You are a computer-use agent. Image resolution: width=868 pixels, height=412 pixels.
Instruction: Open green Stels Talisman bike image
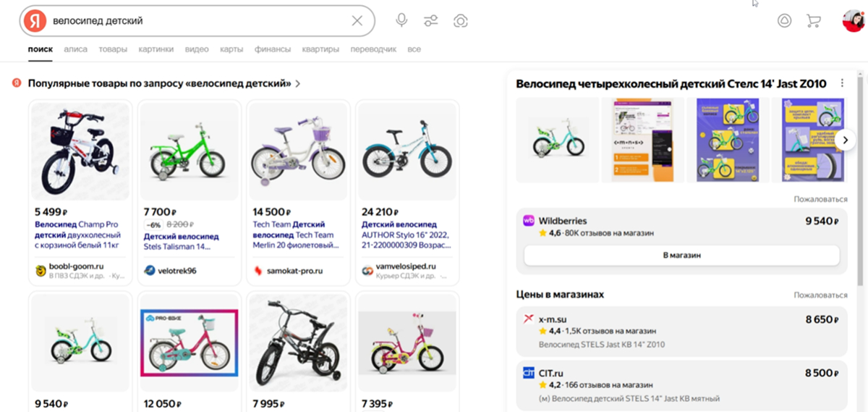tap(189, 152)
